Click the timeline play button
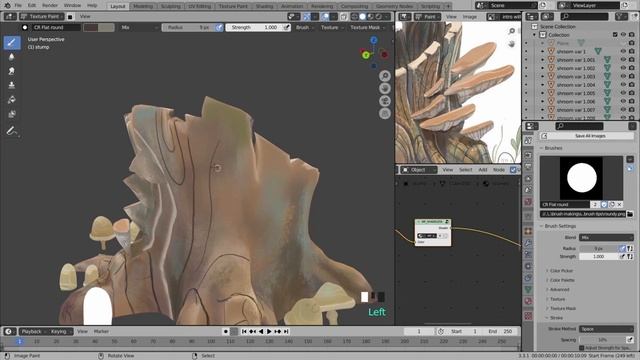640x360 pixels. tap(269, 331)
